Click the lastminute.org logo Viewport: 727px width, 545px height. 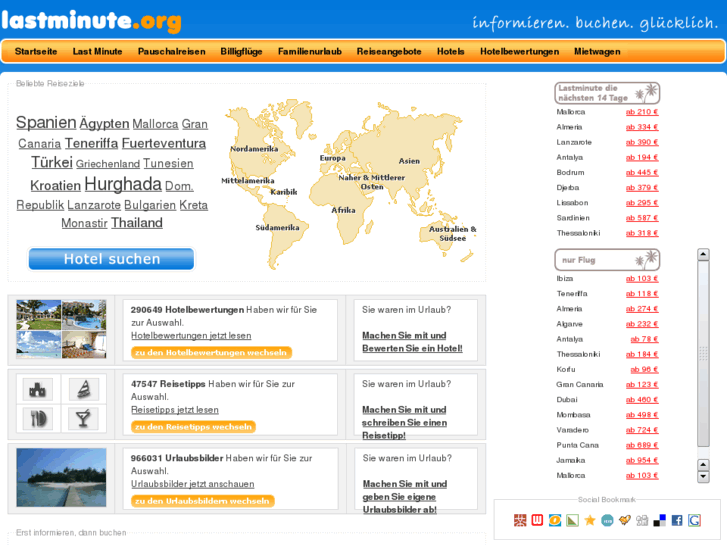[x=91, y=21]
